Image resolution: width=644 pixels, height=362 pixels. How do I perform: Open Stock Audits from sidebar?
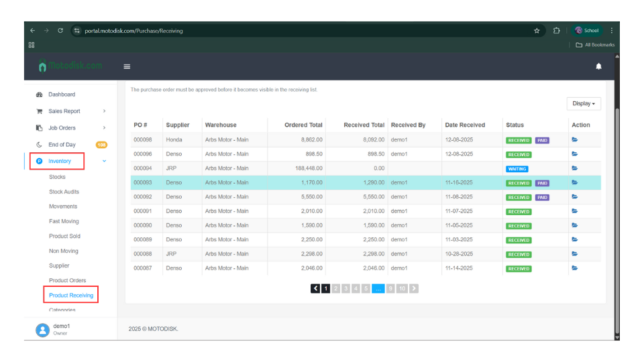[x=64, y=192]
